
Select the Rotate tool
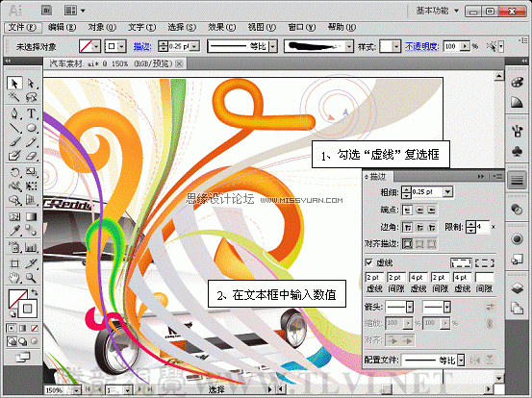14,172
